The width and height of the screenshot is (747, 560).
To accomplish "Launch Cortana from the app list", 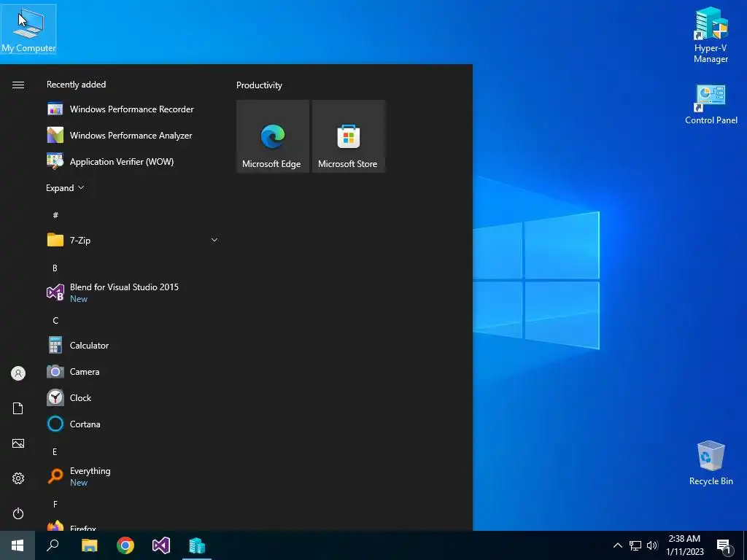I will pyautogui.click(x=133, y=424).
